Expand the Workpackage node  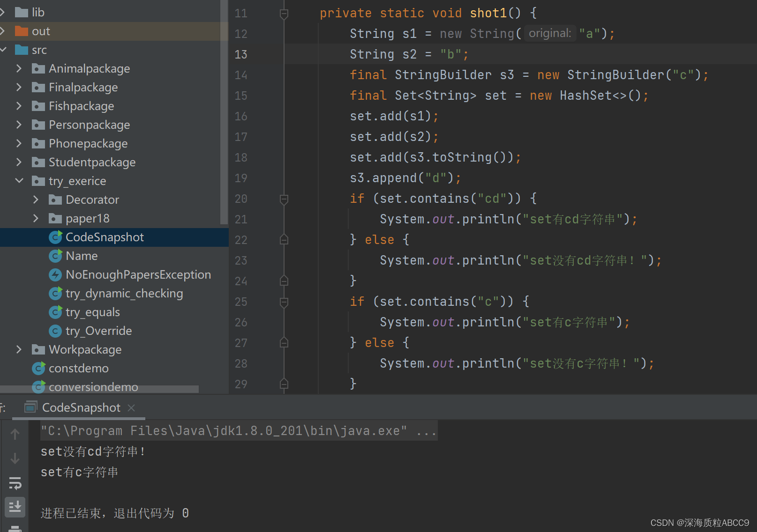coord(19,349)
